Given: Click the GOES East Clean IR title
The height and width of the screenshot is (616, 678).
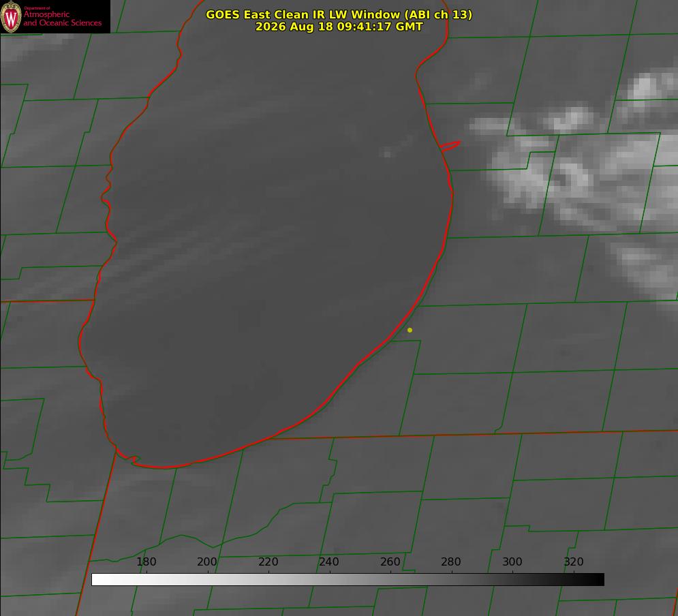Looking at the screenshot, I should 339,14.
